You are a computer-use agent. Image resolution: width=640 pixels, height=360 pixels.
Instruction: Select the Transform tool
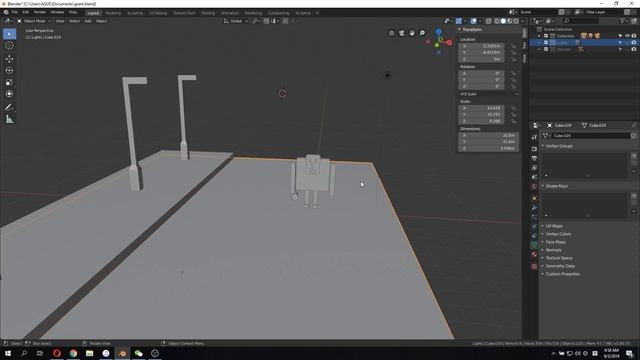pyautogui.click(x=9, y=94)
